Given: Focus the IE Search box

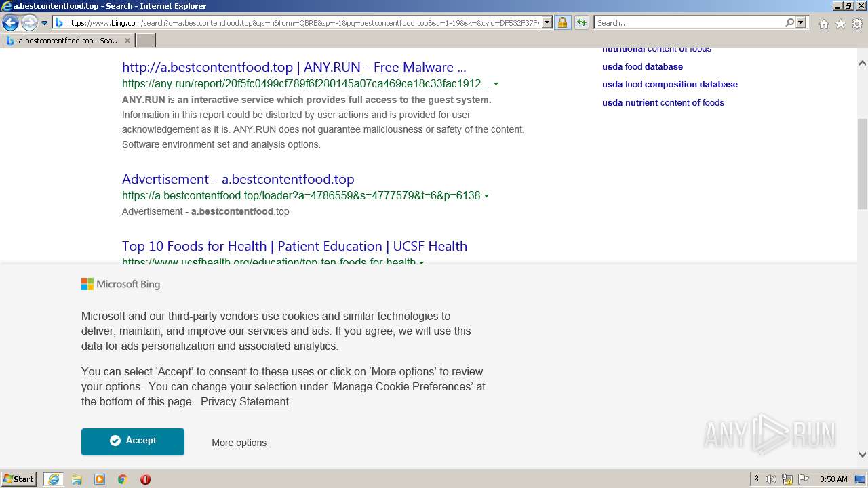Looking at the screenshot, I should point(689,23).
